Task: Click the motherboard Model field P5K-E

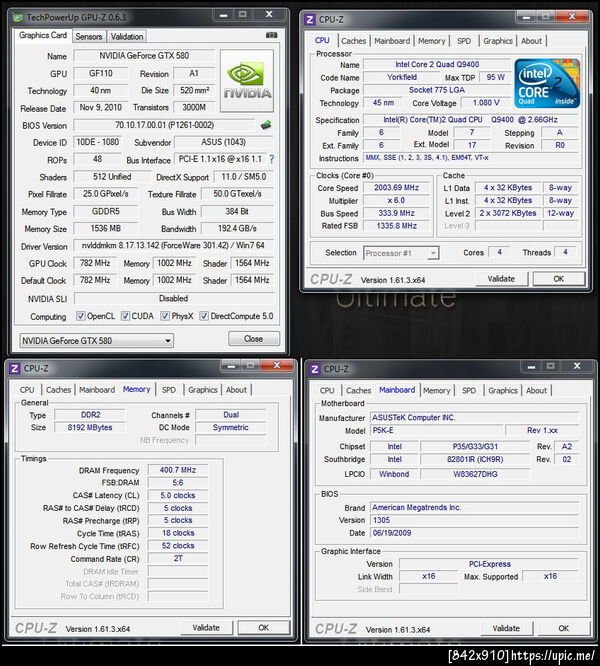Action: 437,430
